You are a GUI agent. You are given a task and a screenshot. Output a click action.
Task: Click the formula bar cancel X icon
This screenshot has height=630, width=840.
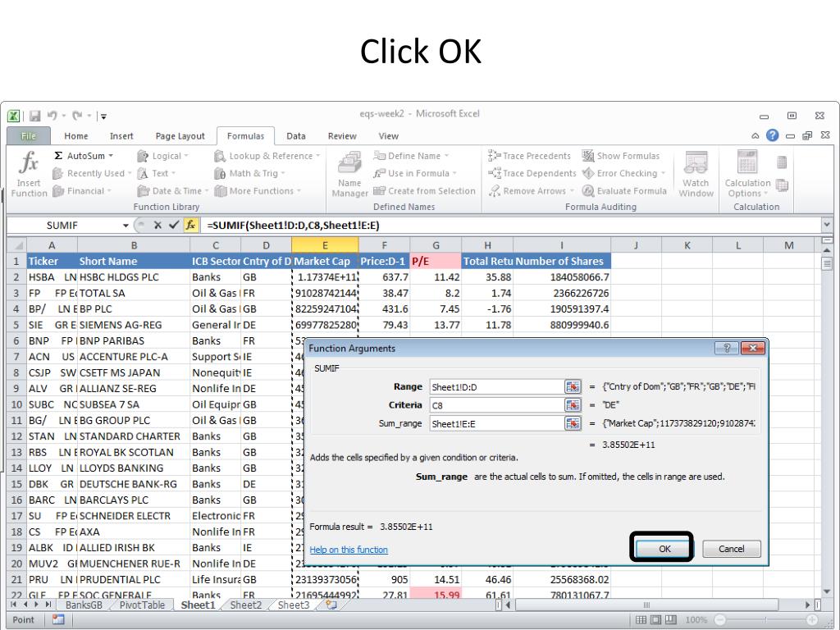coord(157,225)
